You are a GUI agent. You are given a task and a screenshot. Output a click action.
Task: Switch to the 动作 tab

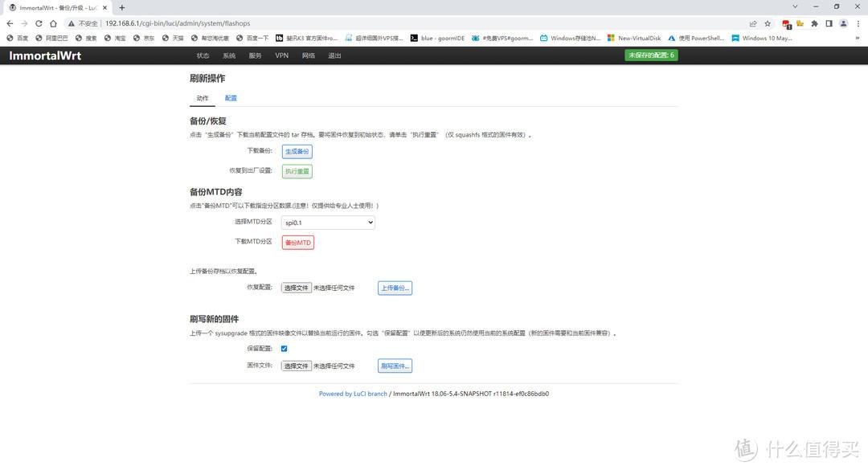[x=202, y=98]
